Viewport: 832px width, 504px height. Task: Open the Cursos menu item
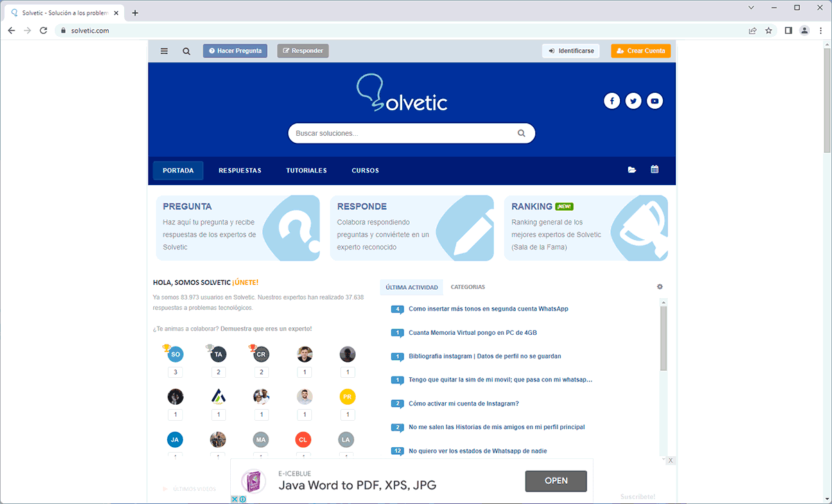pos(365,171)
